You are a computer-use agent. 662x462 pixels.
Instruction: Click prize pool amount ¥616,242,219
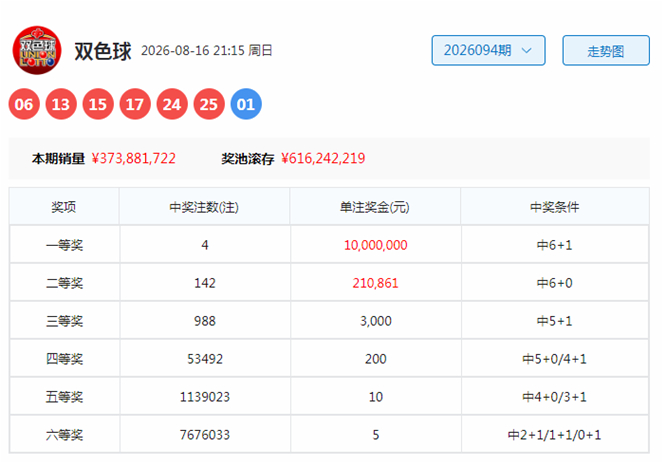[x=323, y=158]
